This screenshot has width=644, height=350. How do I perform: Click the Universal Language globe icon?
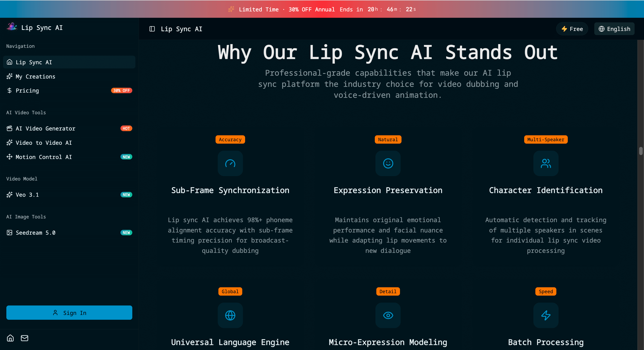230,315
